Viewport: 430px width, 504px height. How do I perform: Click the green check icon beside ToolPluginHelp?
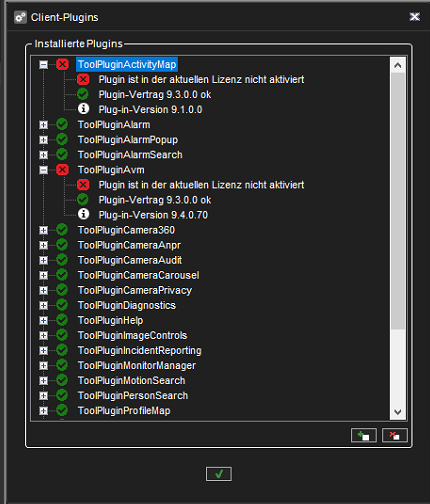62,320
